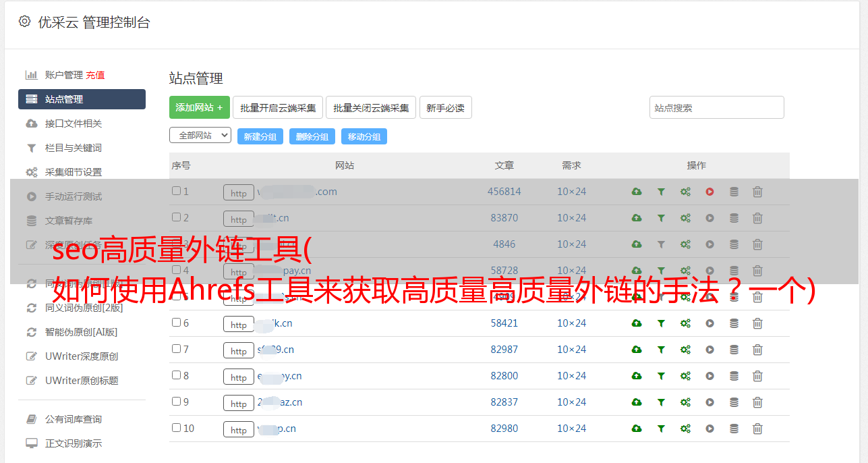The image size is (868, 463).
Task: Click the 新建分组 button
Action: coord(260,136)
